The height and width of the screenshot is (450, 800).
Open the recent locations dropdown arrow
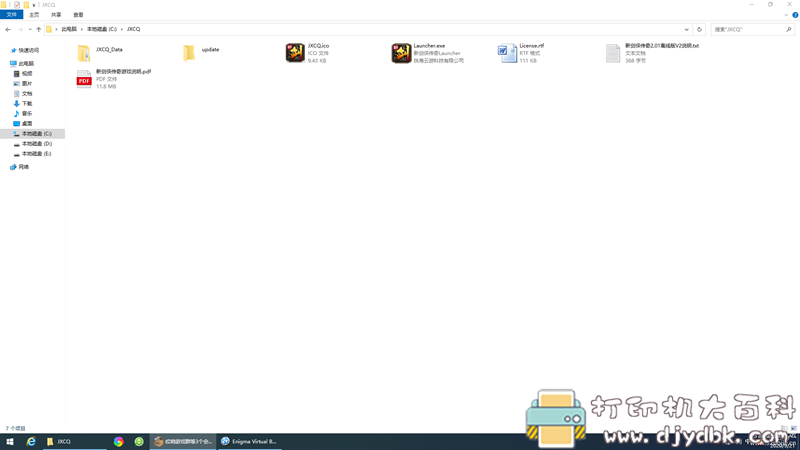click(30, 30)
